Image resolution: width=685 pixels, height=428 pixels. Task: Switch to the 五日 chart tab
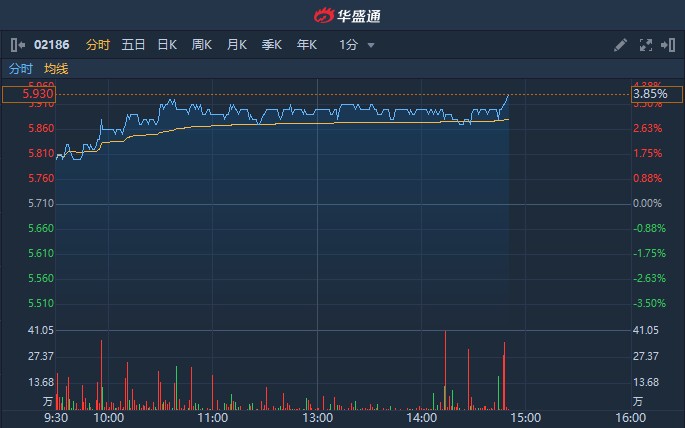tap(133, 45)
